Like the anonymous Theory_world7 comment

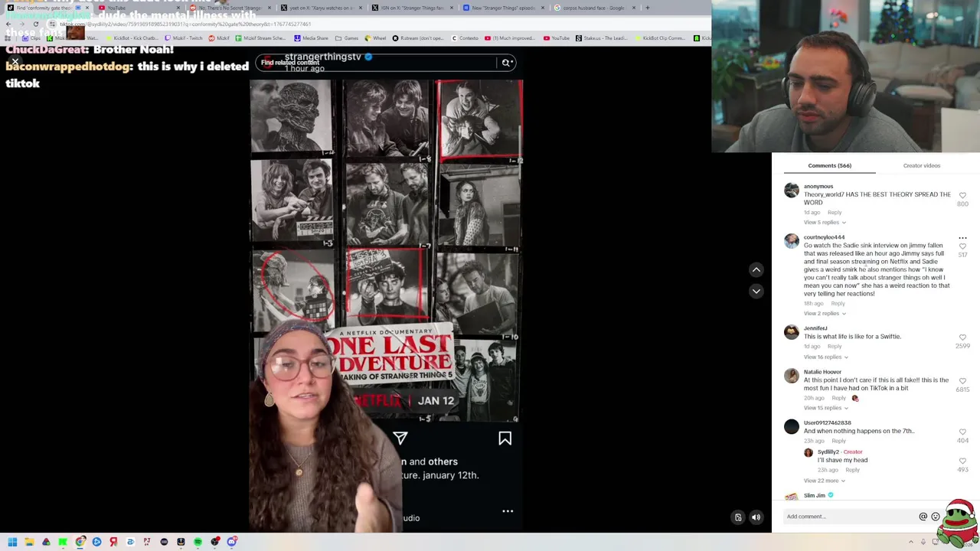[x=962, y=196]
